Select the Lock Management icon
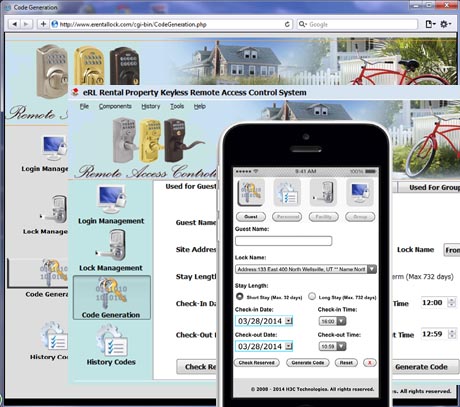Image resolution: width=460 pixels, height=407 pixels. coord(111,246)
